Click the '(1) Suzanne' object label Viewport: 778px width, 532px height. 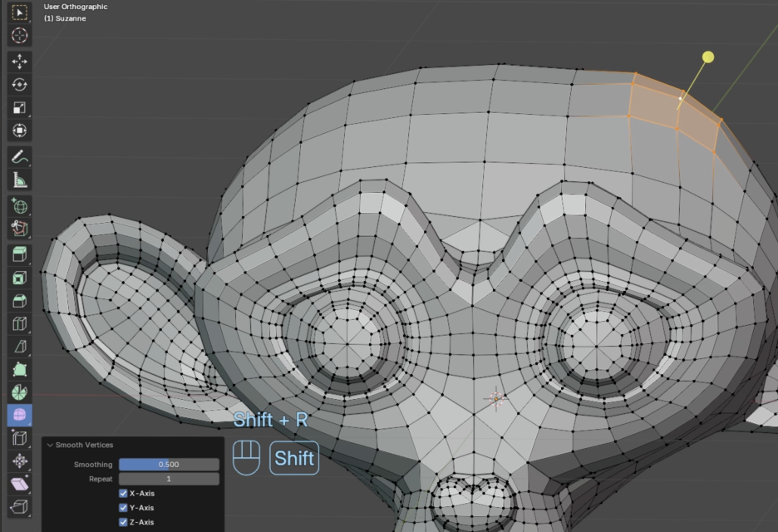coord(65,18)
